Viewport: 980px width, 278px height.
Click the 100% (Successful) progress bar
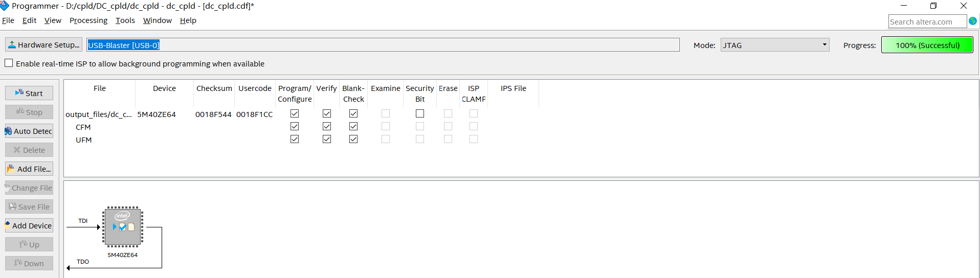coord(927,45)
